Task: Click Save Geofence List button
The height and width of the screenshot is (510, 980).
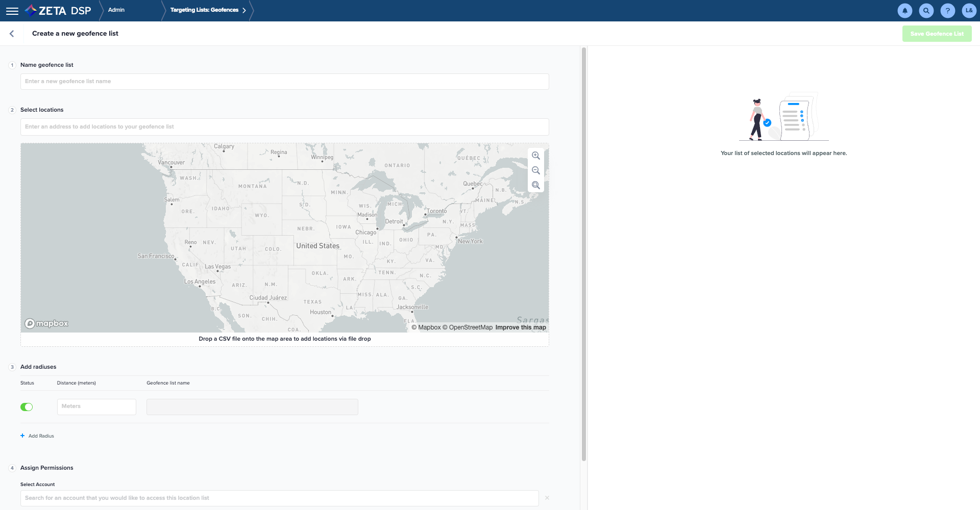Action: pos(937,34)
